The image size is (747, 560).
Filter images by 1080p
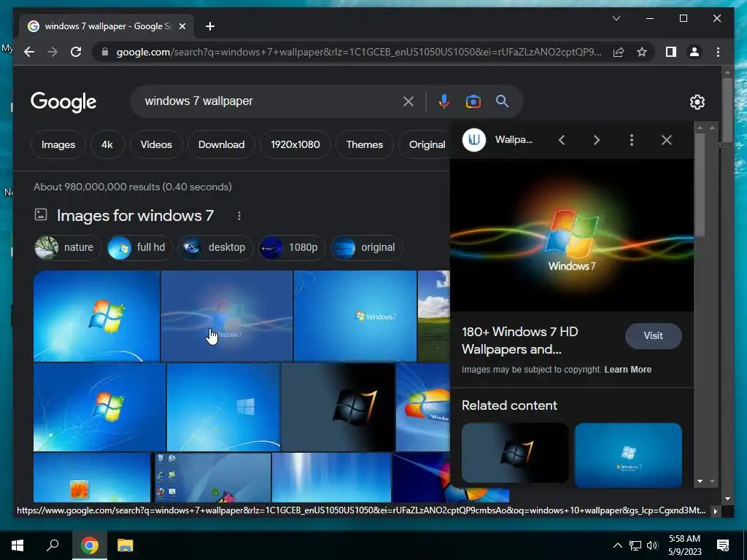coord(292,248)
